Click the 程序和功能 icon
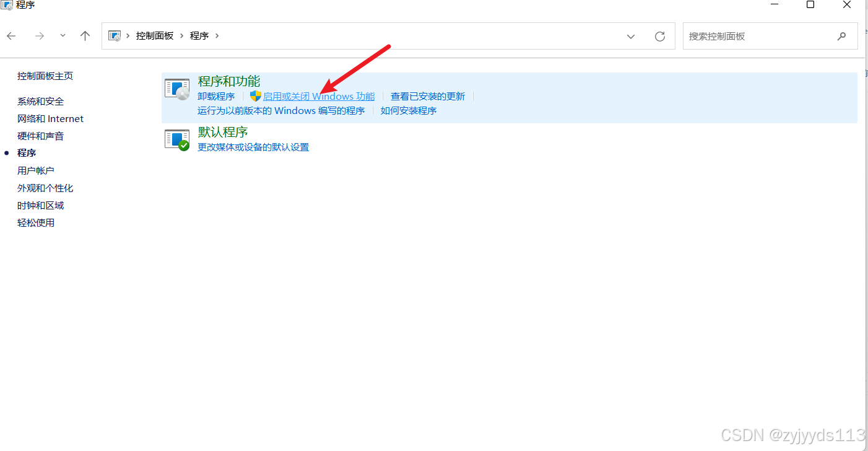The width and height of the screenshot is (868, 451). (178, 89)
